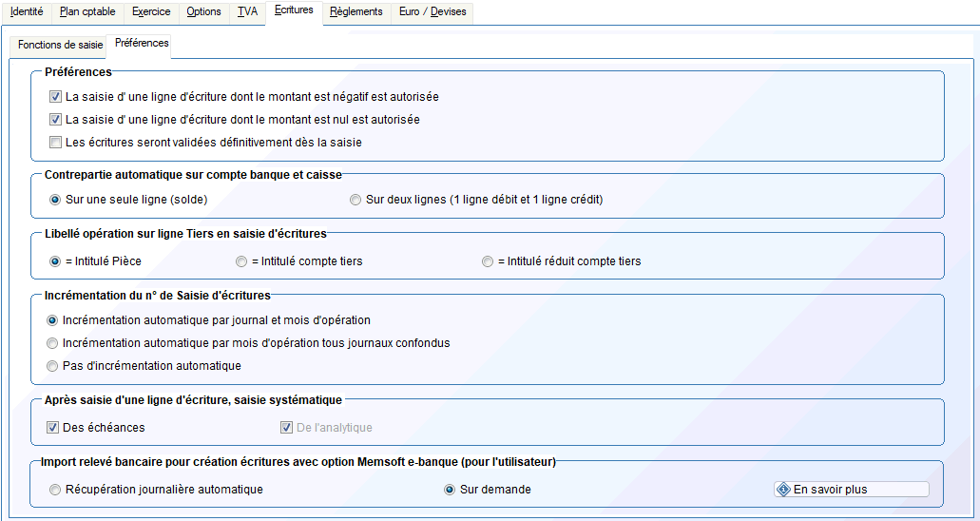Show the Fonctions de saisie sub-tab
The height and width of the screenshot is (521, 980).
(60, 45)
